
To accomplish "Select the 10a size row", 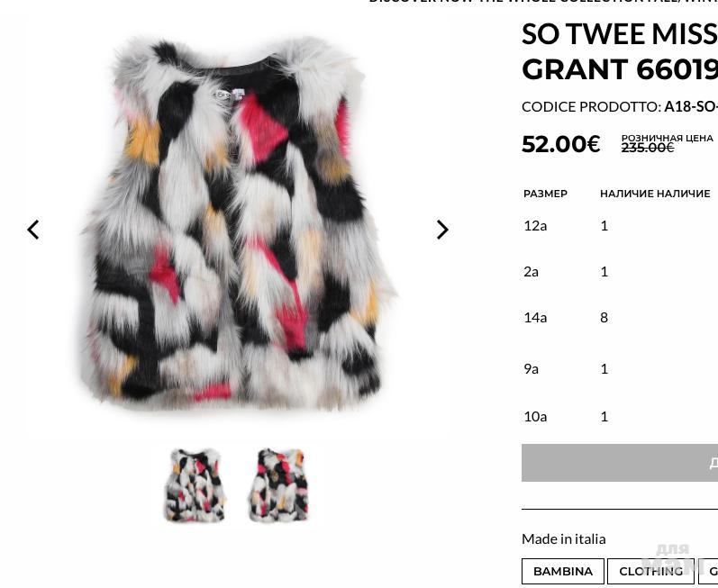I will click(x=535, y=416).
